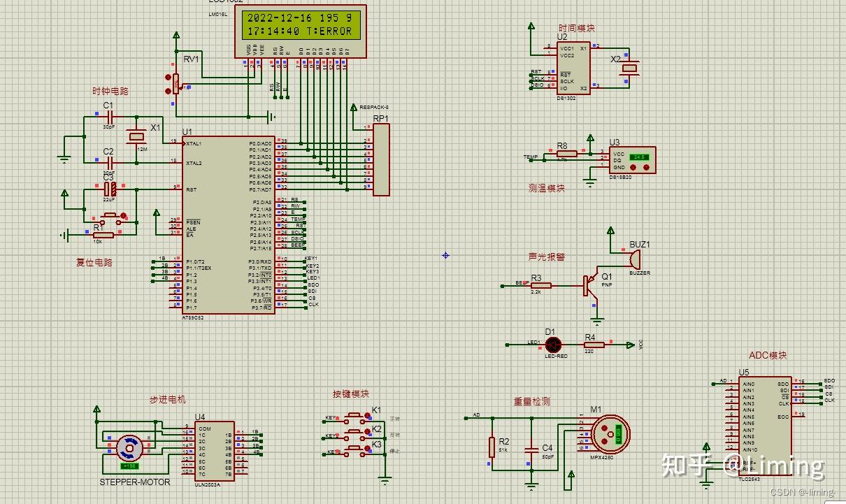
Task: Click the "ADC模块" label
Action: click(x=768, y=355)
